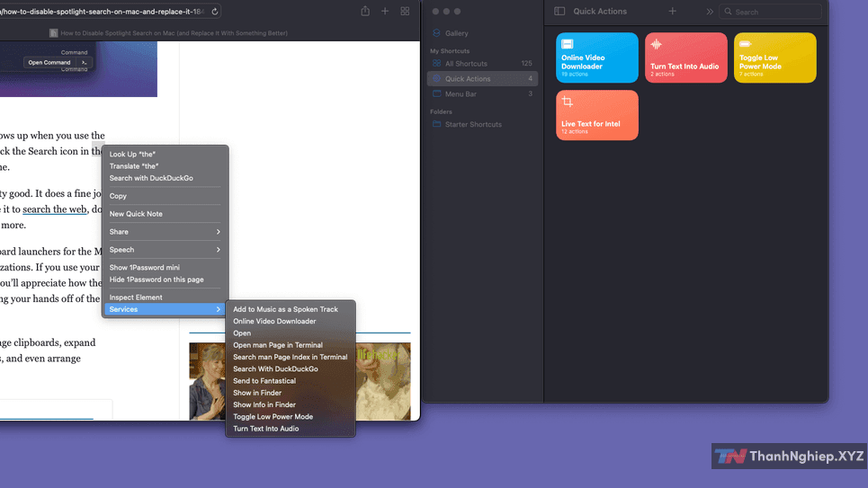Expand Shortcuts toolbar overflow chevrons
The image size is (868, 488).
[710, 12]
